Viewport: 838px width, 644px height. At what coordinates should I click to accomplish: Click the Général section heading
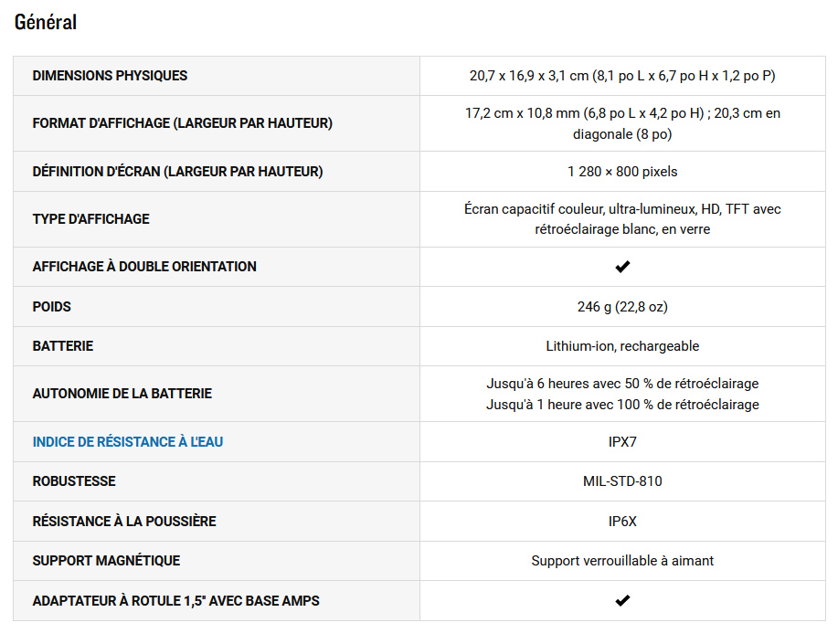click(x=46, y=23)
